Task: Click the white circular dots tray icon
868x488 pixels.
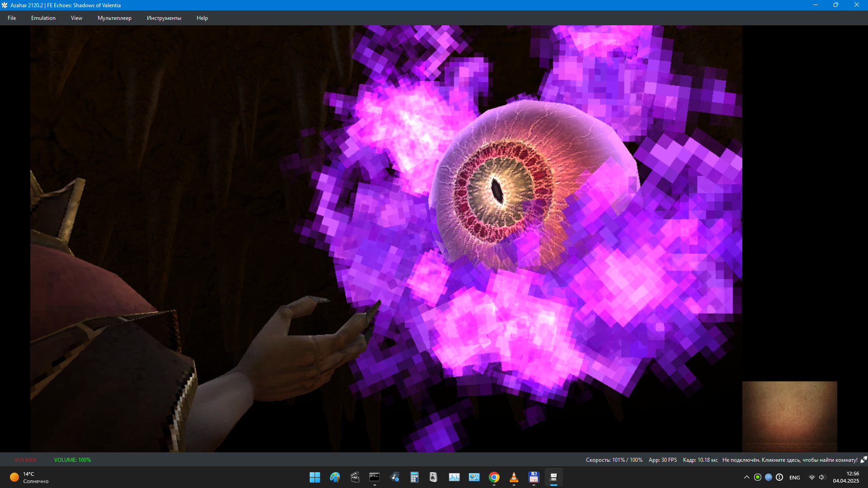Action: coord(779,477)
